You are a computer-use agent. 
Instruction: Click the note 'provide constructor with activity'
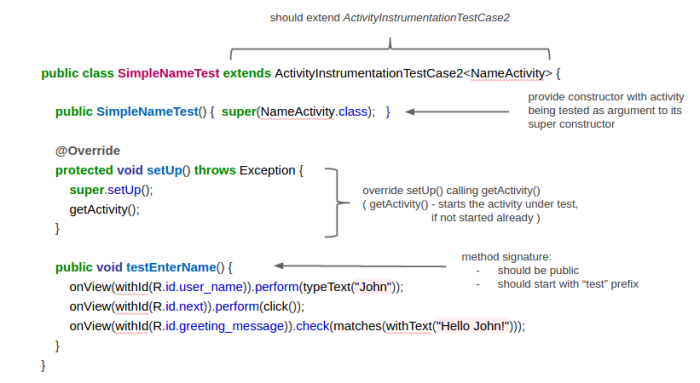tap(606, 97)
